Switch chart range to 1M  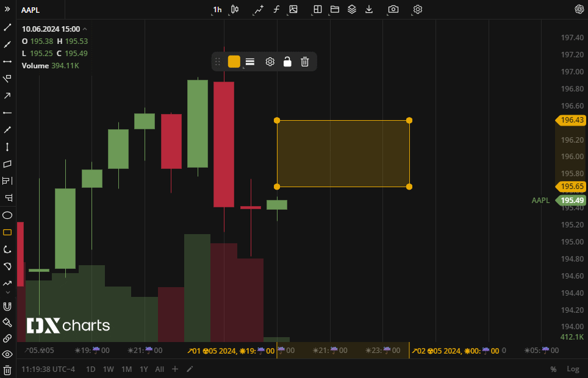point(126,369)
